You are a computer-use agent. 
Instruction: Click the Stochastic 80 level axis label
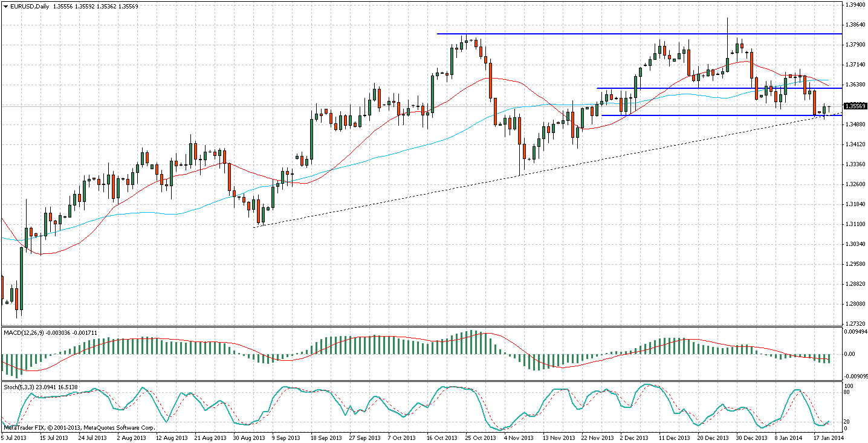(849, 392)
